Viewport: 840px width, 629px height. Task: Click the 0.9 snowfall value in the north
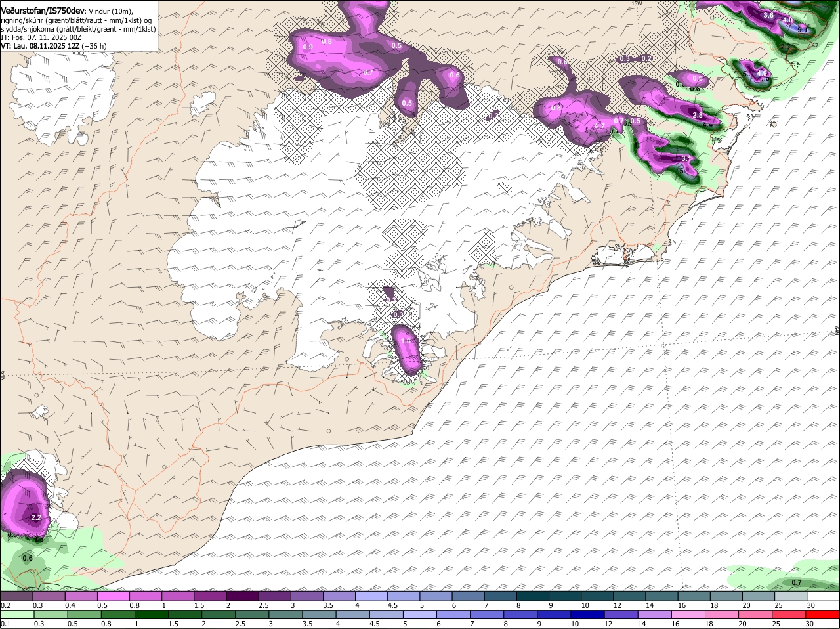pos(308,47)
